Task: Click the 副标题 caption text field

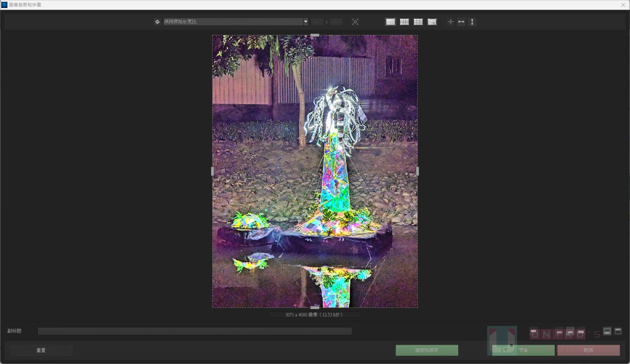Action: (x=195, y=331)
